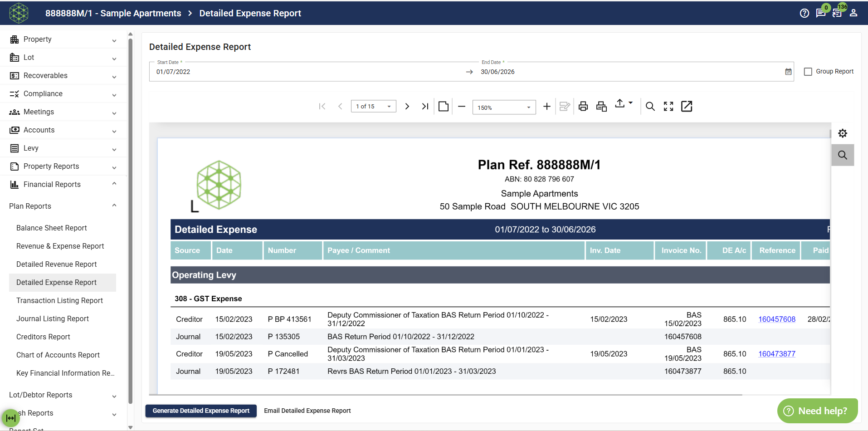This screenshot has height=431, width=868.
Task: Click the app logo in top-left corner
Action: pyautogui.click(x=19, y=13)
